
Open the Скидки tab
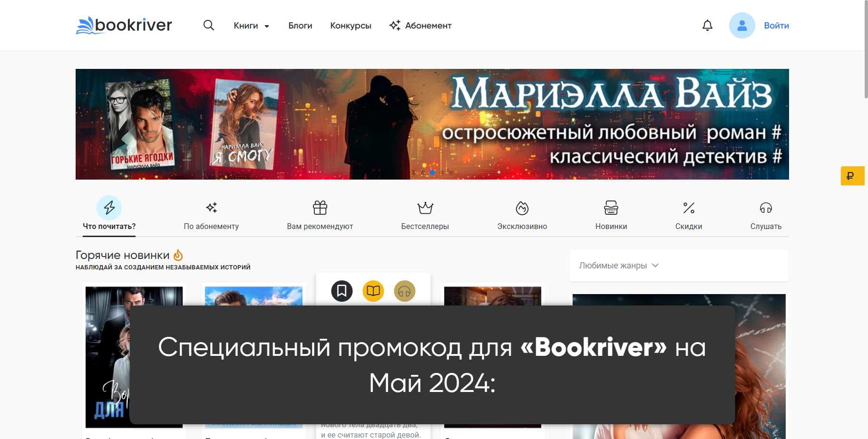coord(688,215)
